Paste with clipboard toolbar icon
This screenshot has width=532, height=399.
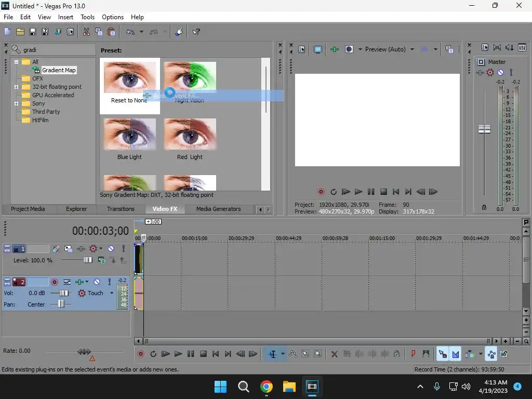tap(111, 32)
